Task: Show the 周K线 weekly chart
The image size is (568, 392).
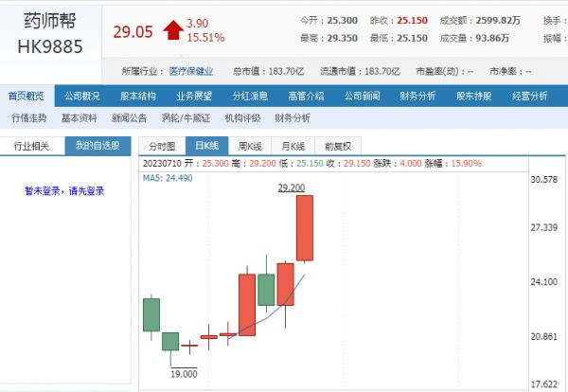Action: click(250, 146)
